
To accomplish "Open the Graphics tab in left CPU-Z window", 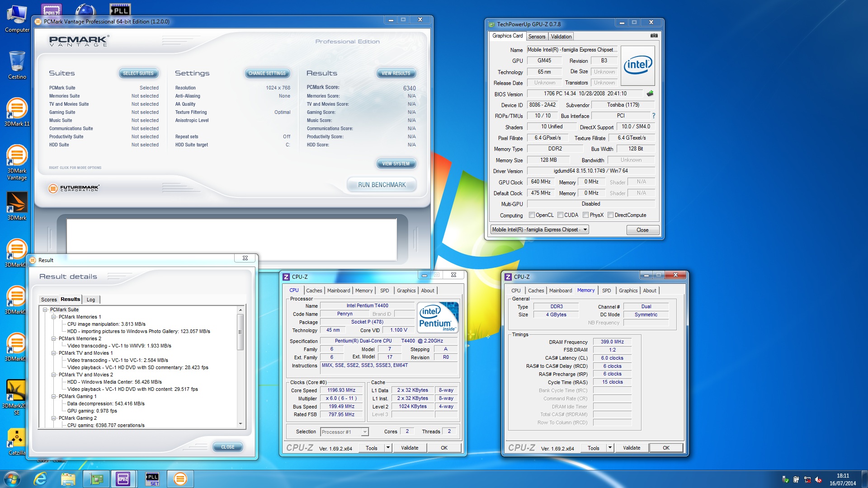I will [x=406, y=291].
